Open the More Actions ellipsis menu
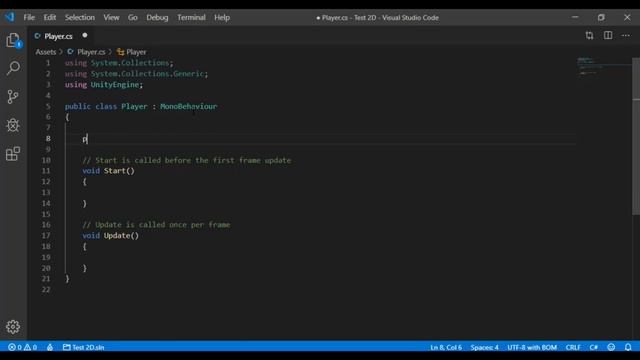This screenshot has height=360, width=640. click(626, 36)
